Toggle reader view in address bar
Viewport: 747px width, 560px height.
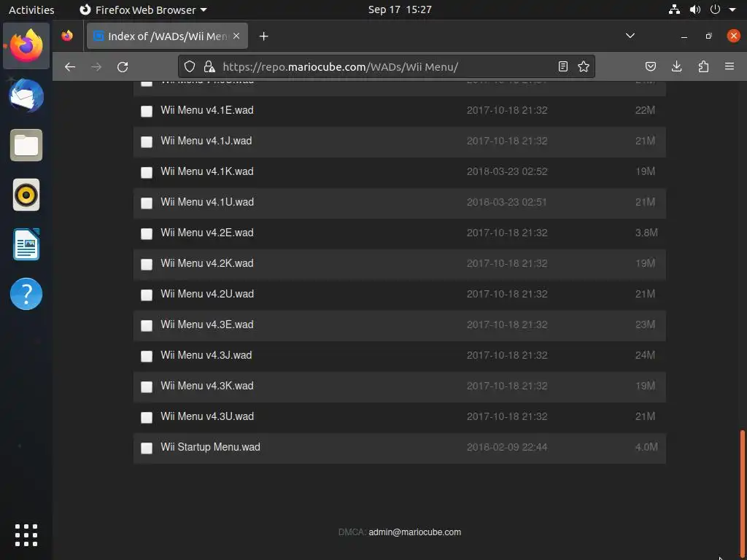562,66
